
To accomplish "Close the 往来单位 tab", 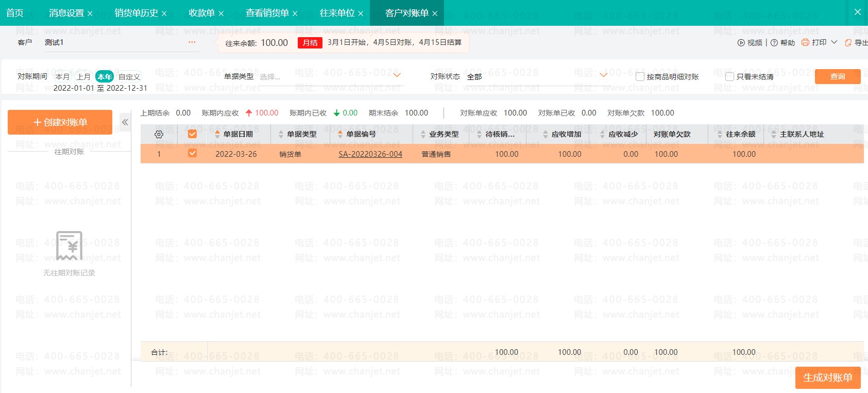I will pyautogui.click(x=361, y=14).
